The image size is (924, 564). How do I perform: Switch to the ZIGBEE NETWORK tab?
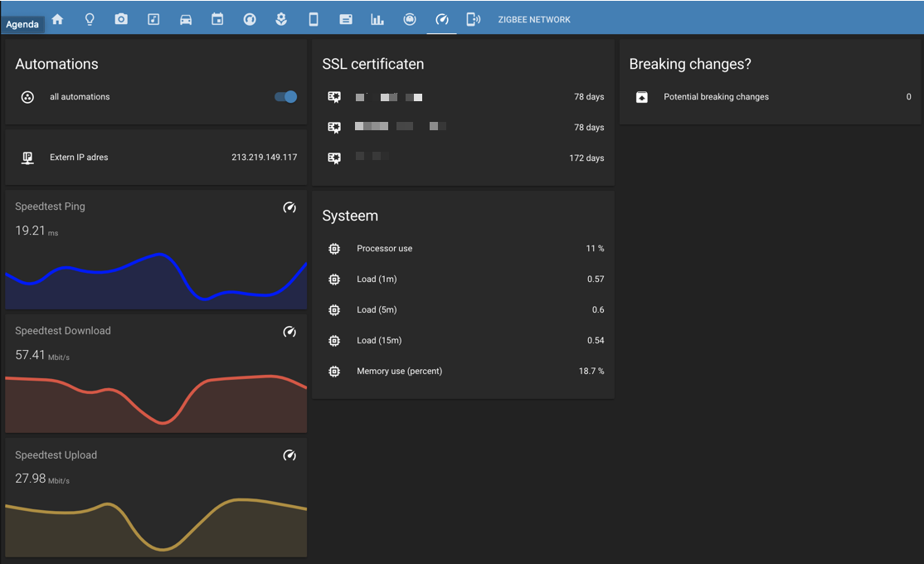[533, 19]
